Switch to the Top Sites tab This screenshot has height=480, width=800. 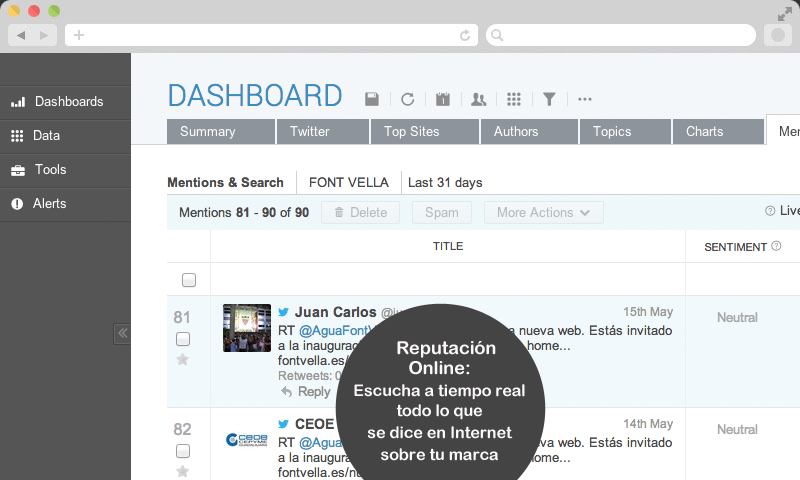click(425, 132)
